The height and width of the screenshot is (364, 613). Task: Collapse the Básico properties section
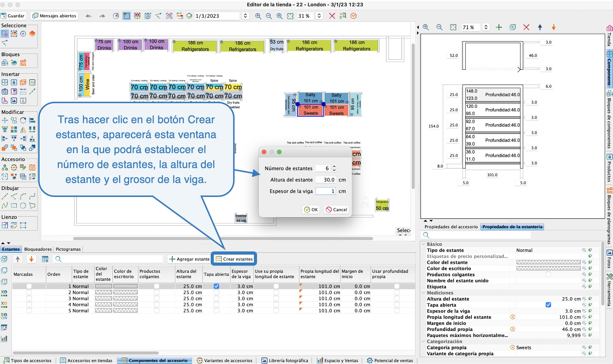[x=424, y=244]
